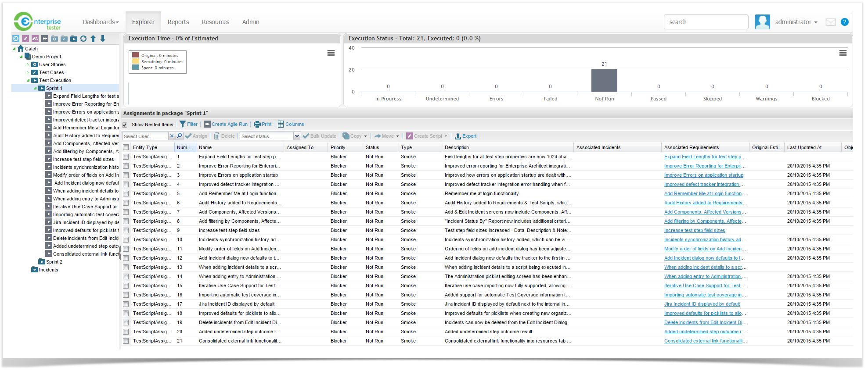Viewport: 868px width, 371px height.
Task: Click the user search magnifier icon
Action: point(180,136)
